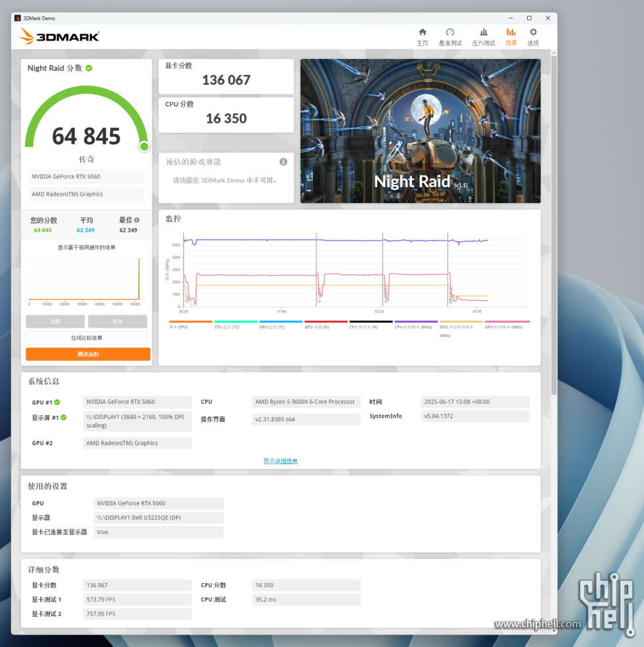Screen dimensions: 644x647
Task: Open the 选项 options tab
Action: 533,37
